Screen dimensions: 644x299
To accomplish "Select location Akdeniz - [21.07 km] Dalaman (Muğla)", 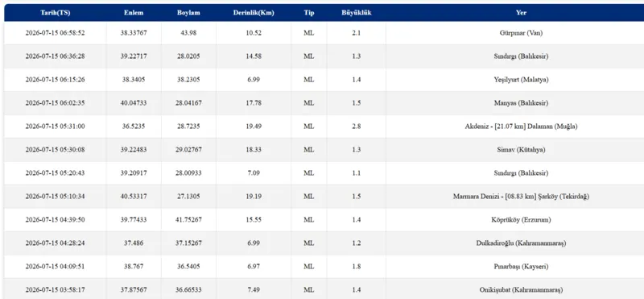I will tap(521, 127).
